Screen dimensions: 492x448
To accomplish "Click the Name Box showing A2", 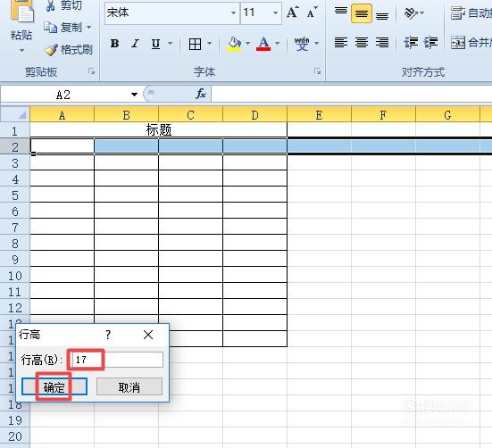I will point(63,95).
